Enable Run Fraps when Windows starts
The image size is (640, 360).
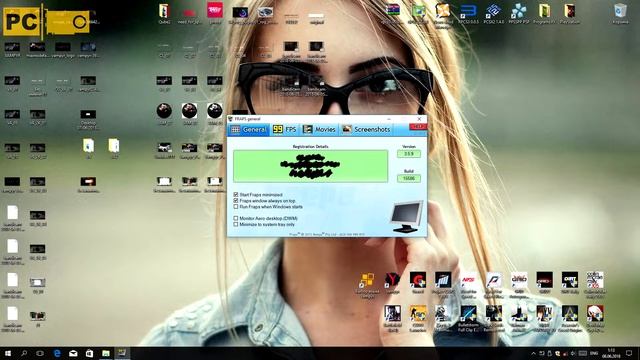pos(236,207)
